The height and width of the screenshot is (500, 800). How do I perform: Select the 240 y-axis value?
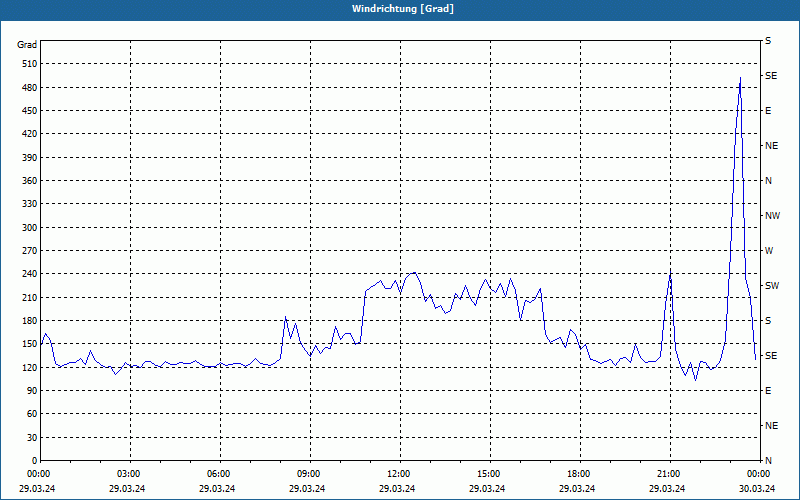[30, 274]
